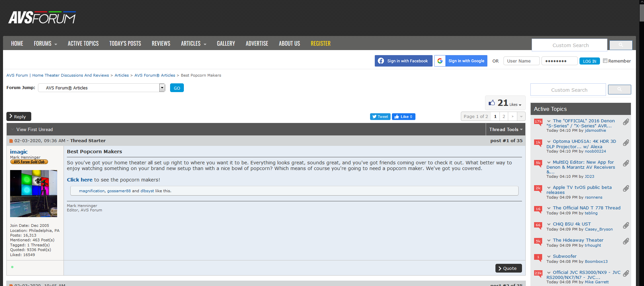Image resolution: width=644 pixels, height=286 pixels.
Task: Click the Tweet button
Action: (x=380, y=117)
